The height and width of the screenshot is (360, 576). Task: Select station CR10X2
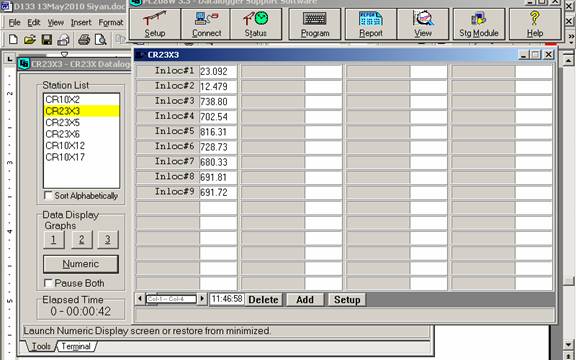82,100
